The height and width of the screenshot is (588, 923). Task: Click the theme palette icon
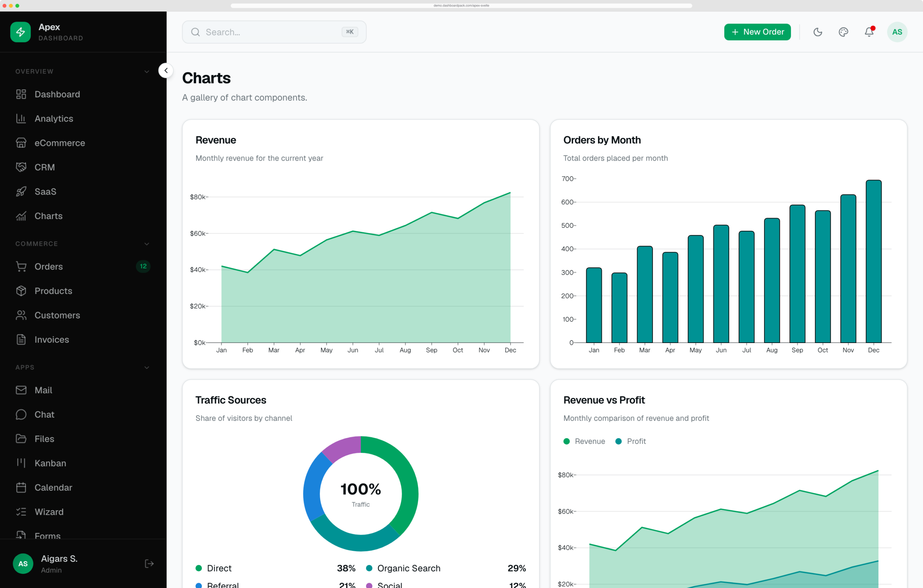point(843,32)
